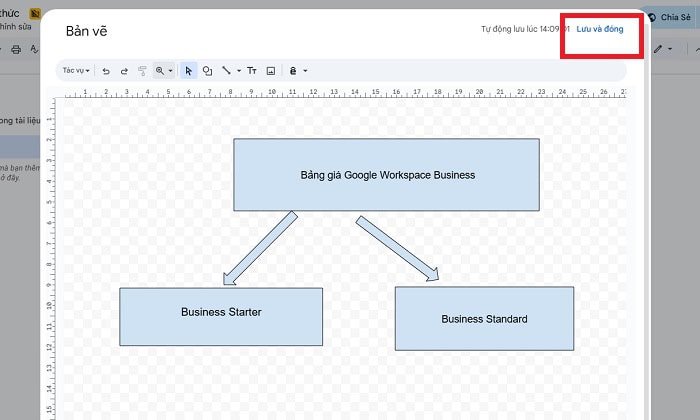The width and height of the screenshot is (700, 420).
Task: Expand the Zoom dropdown arrow
Action: pyautogui.click(x=171, y=71)
